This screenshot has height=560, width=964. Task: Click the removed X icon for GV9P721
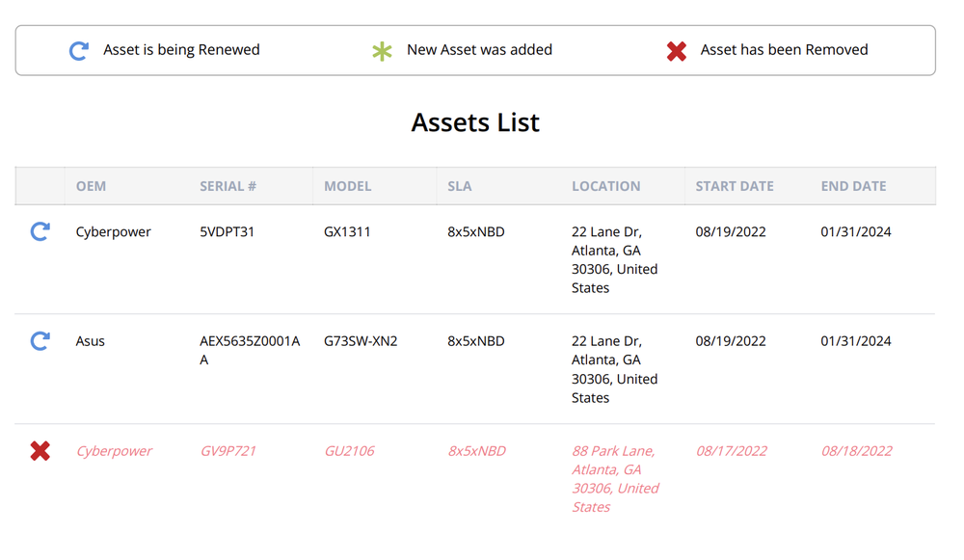click(x=40, y=450)
